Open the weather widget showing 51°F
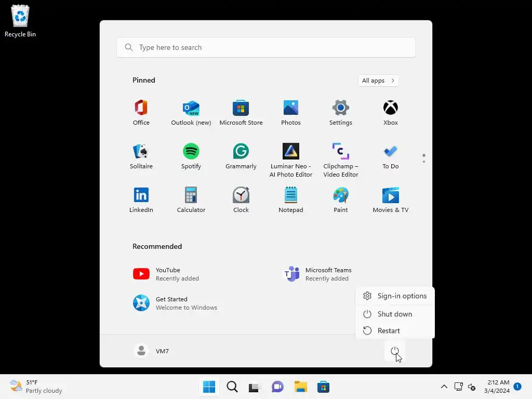532x399 pixels. [36, 387]
